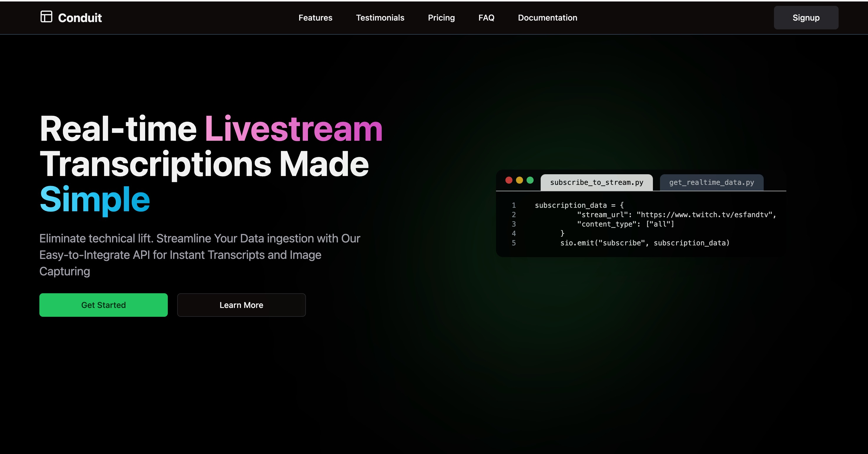Click the sio.emit subscribe code line
Screen dimensions: 868x454
[644, 243]
